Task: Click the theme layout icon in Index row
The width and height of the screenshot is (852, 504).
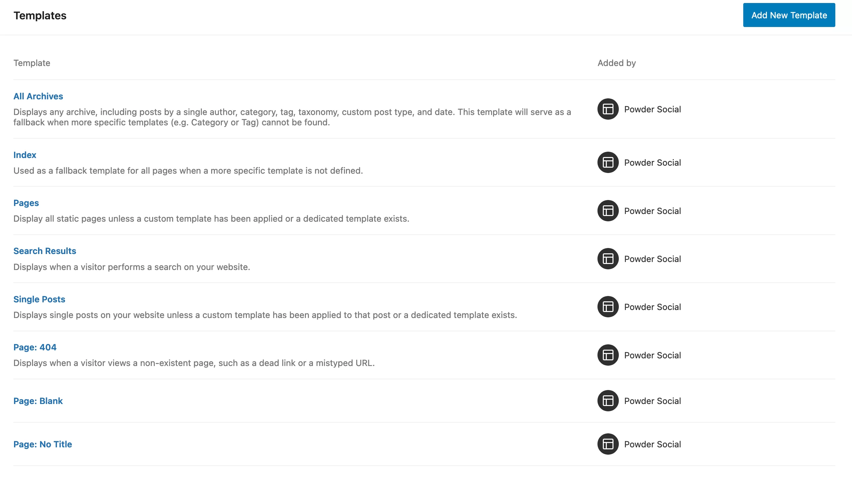Action: [x=608, y=162]
